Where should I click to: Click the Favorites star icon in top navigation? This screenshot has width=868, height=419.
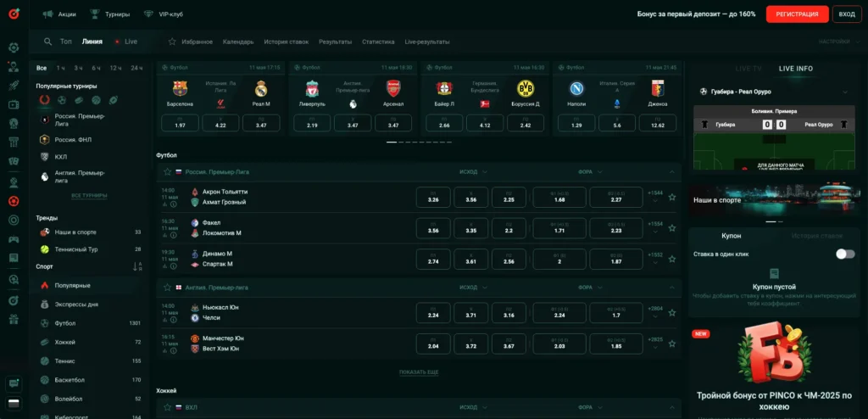tap(172, 42)
